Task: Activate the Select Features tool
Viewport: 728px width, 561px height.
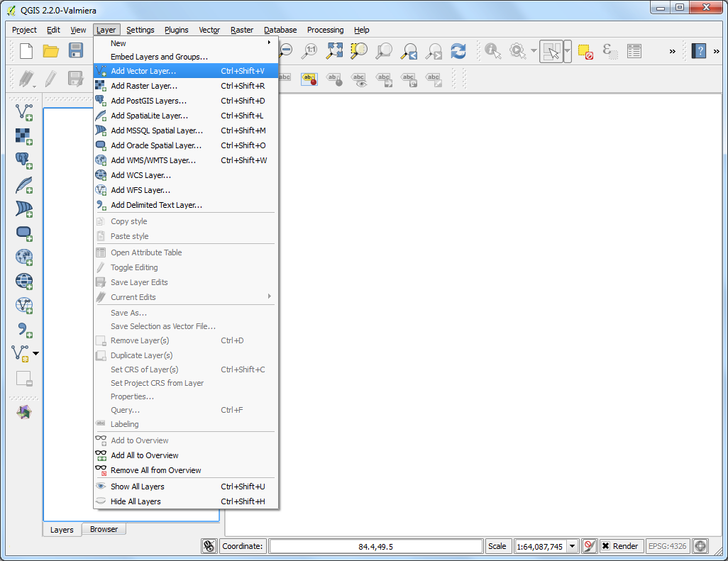Action: click(551, 51)
